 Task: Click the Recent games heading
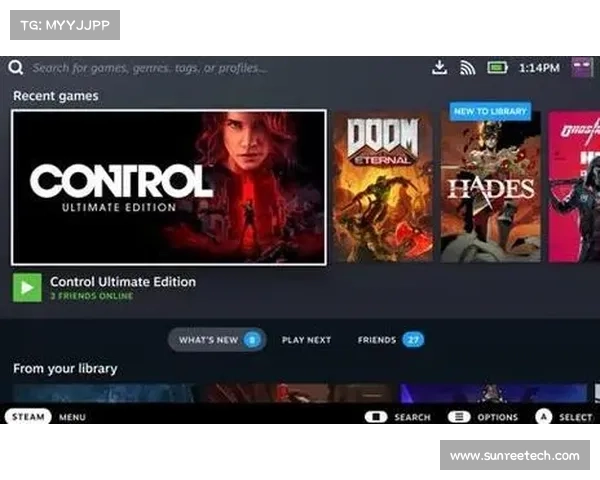56,96
